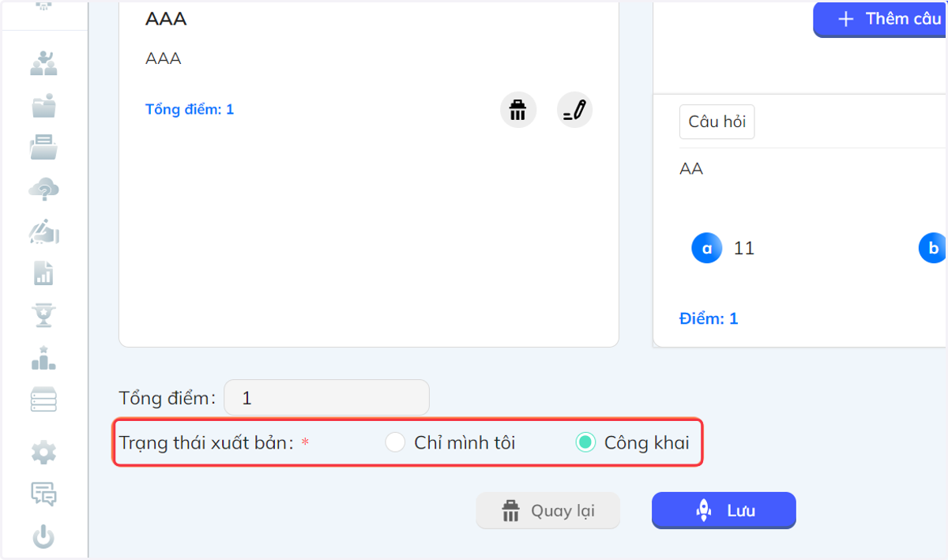The width and height of the screenshot is (948, 560).
Task: Select the 'Công khai' radio option
Action: pos(585,443)
